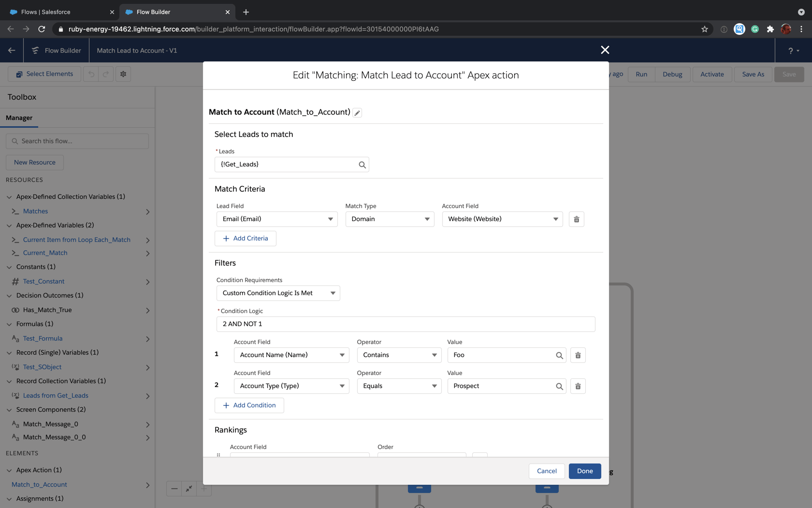Expand the Matches collection variable chevron
Viewport: 812px width, 508px height.
[x=148, y=211]
